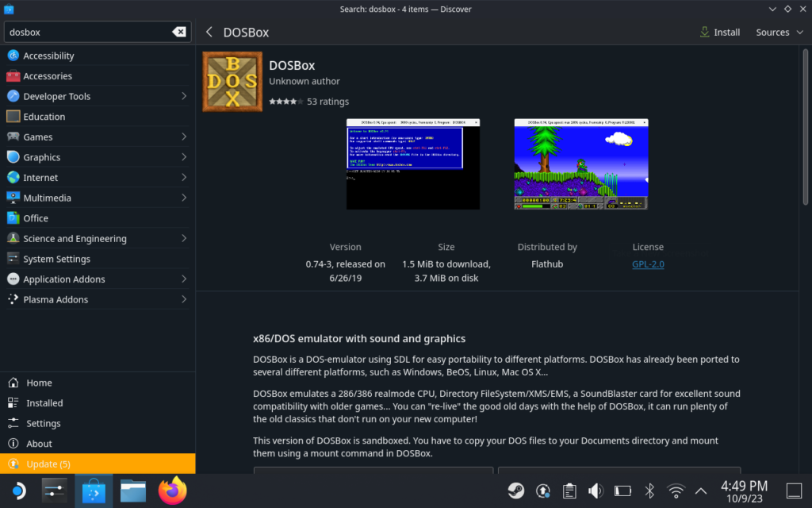The image size is (812, 508).
Task: Click the DOSBox application logo
Action: tap(232, 81)
